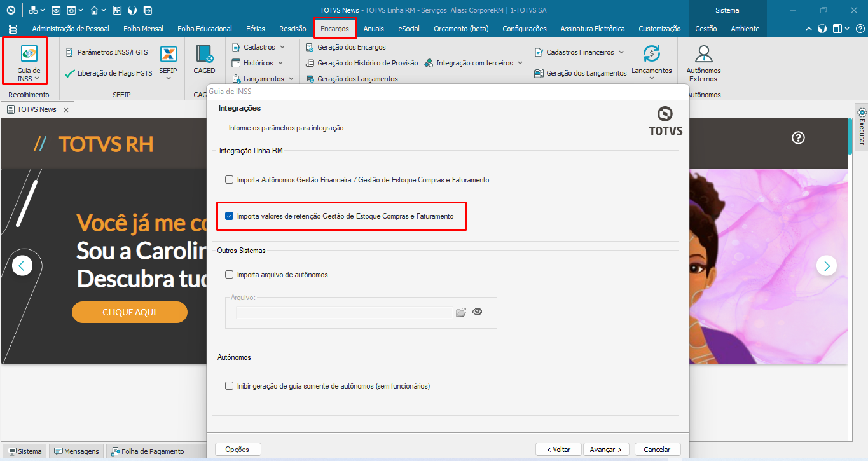The image size is (868, 461).
Task: Click Cancelar in the wizard
Action: click(x=657, y=449)
